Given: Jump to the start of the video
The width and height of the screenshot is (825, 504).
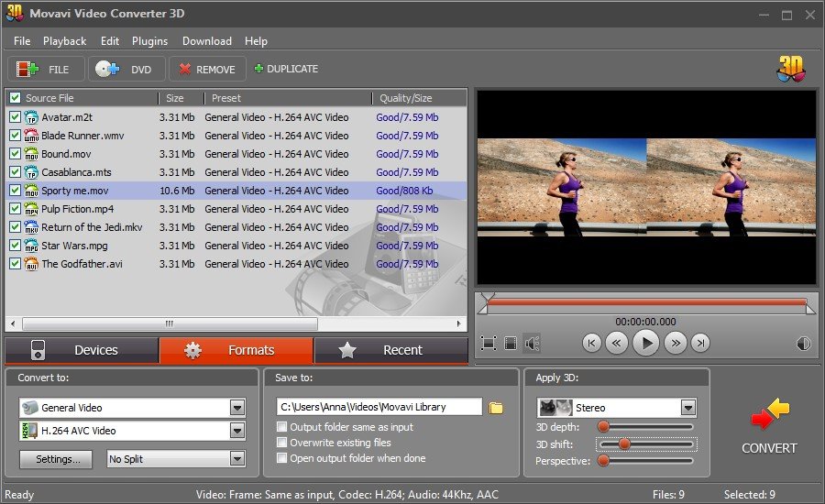Looking at the screenshot, I should coord(592,344).
